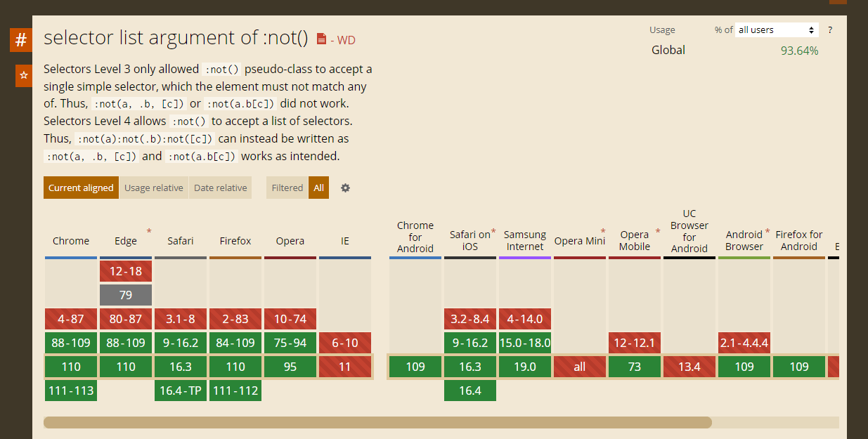Select IE 11 cell
868x439 pixels.
pos(345,367)
